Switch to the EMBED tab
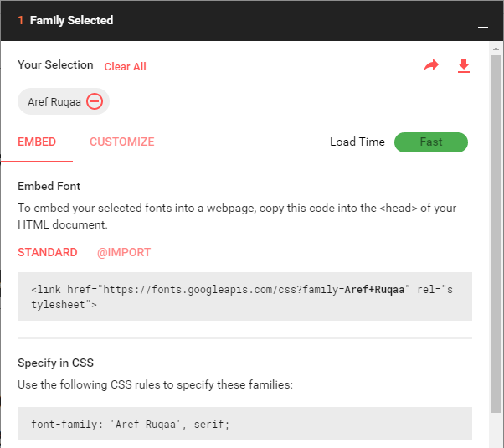The image size is (504, 448). tap(37, 142)
